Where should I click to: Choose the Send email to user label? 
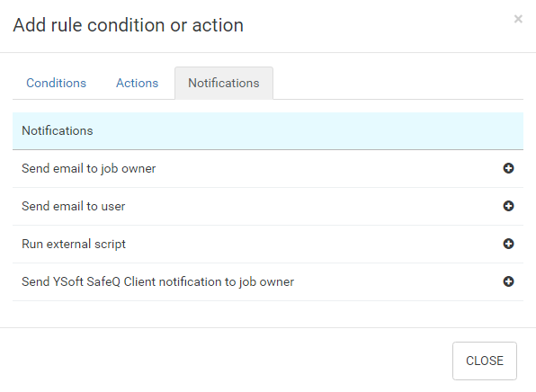click(74, 207)
